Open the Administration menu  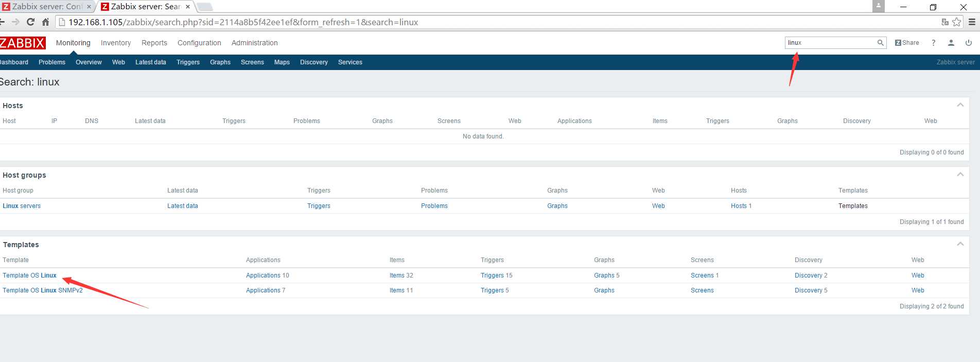[x=254, y=43]
